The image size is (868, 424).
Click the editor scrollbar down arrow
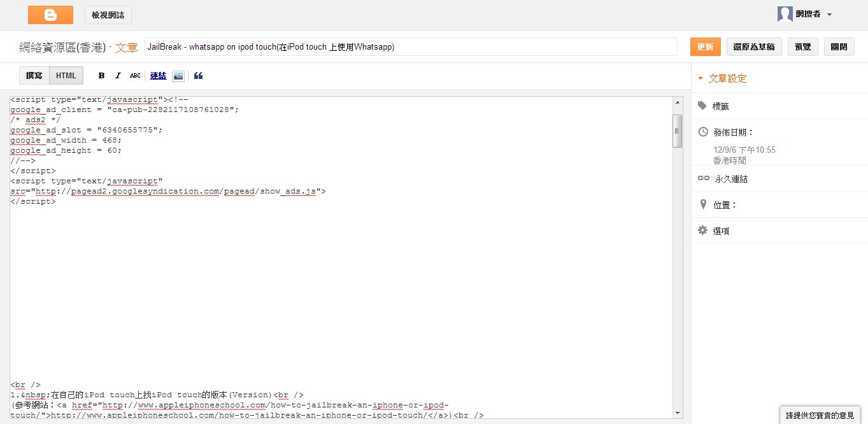click(678, 414)
